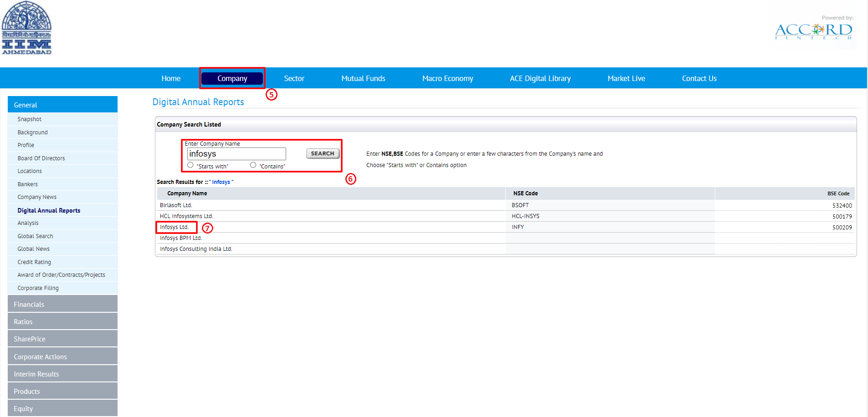Open the Bankers sidebar link
Viewport: 868px width, 417px height.
pos(27,184)
